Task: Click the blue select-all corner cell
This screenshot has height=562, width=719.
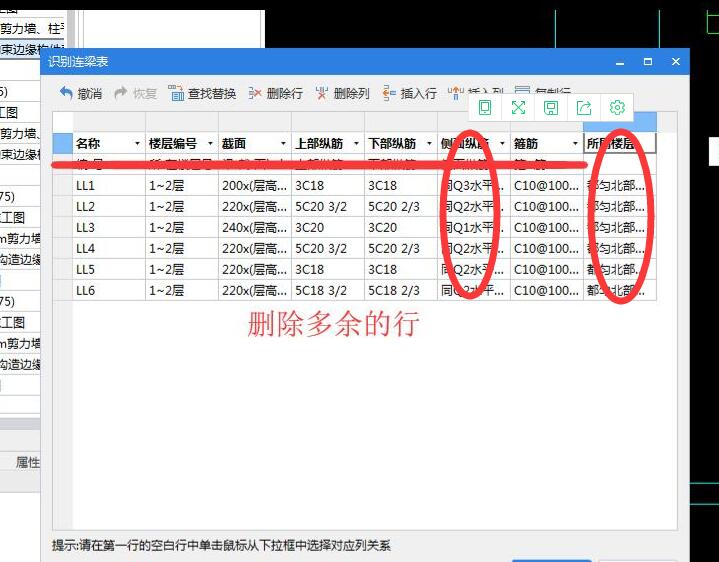Action: [x=63, y=143]
